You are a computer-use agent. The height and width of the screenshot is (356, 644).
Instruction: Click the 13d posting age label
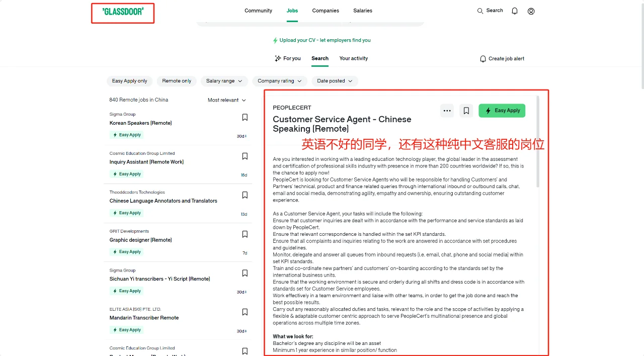[244, 214]
